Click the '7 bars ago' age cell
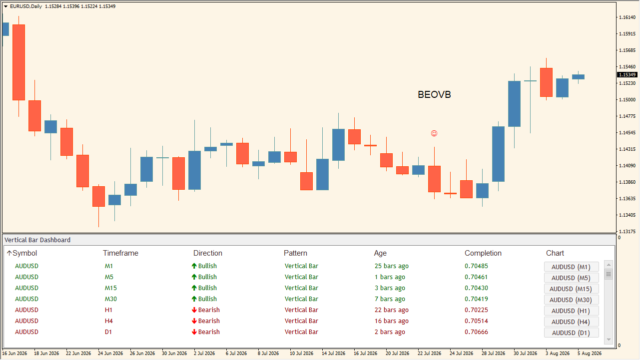The image size is (640, 360). 390,299
